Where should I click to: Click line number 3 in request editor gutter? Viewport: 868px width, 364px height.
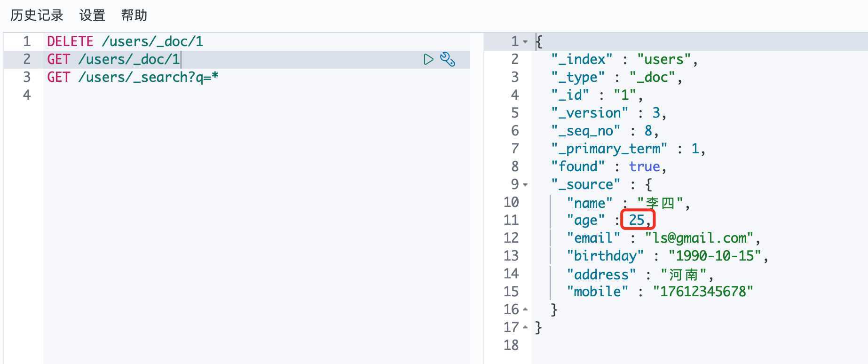pos(27,77)
